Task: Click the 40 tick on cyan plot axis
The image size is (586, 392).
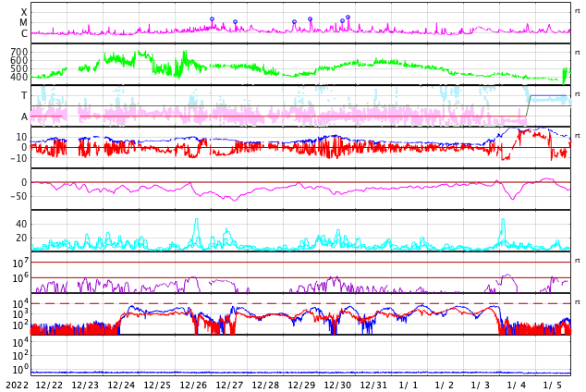Action: point(21,224)
